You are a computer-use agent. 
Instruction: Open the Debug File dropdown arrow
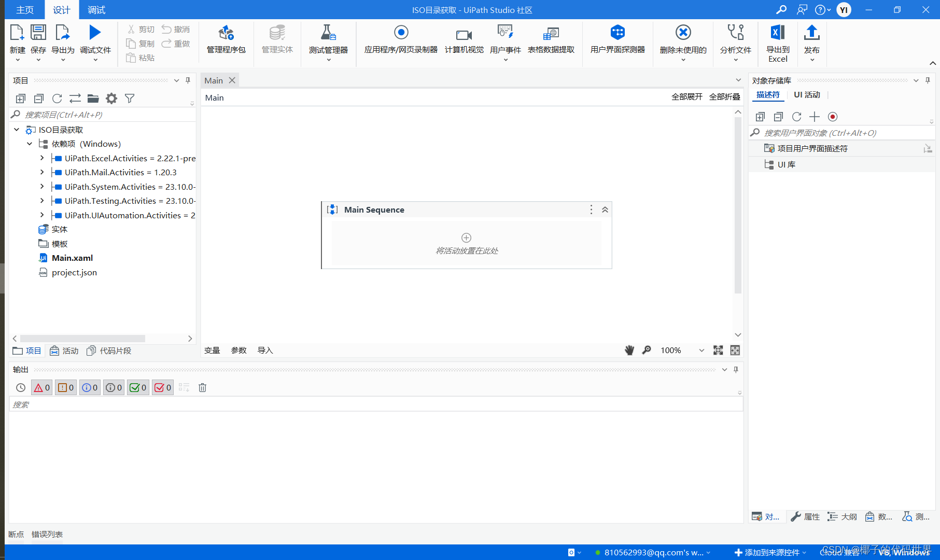[95, 60]
